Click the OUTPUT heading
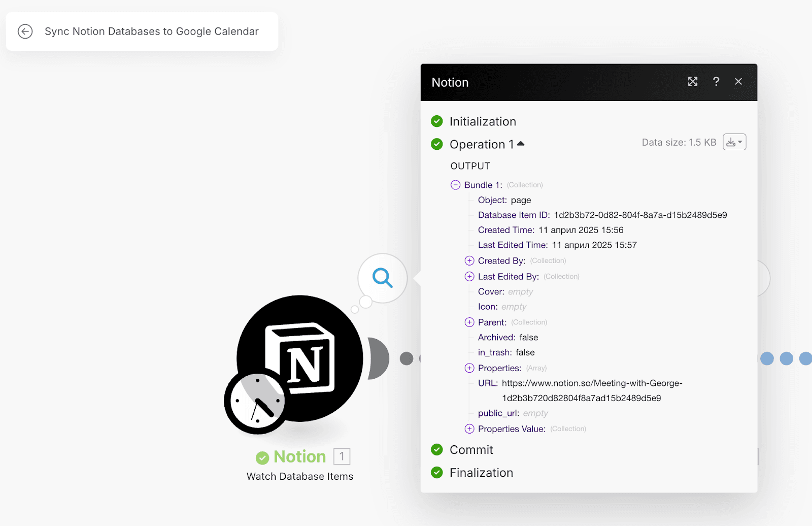 [x=470, y=166]
